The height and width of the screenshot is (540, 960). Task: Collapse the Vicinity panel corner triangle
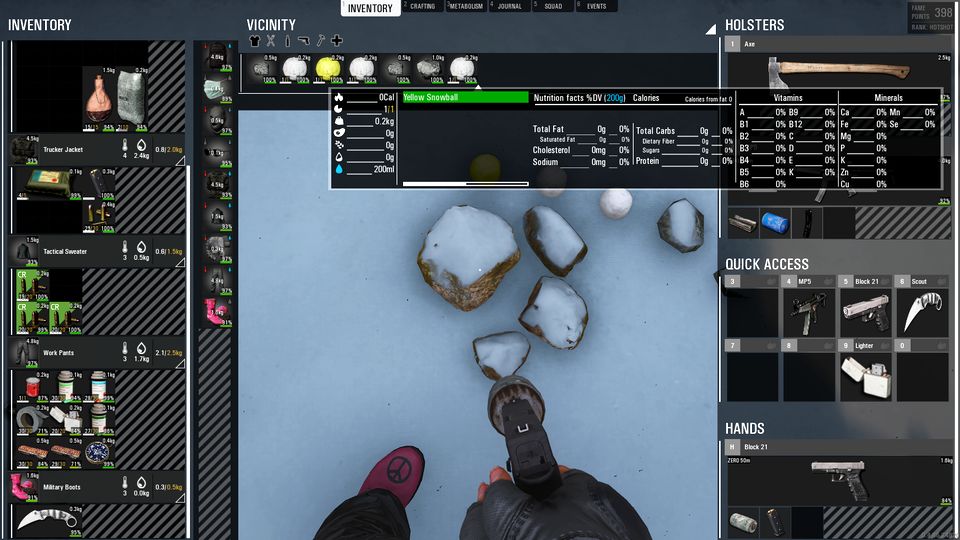click(711, 29)
